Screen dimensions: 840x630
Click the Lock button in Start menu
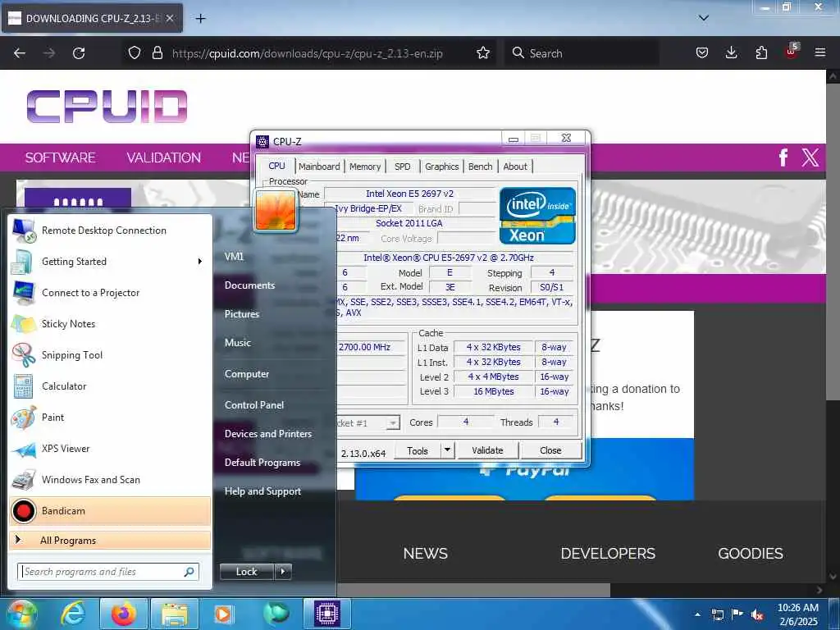tap(247, 572)
